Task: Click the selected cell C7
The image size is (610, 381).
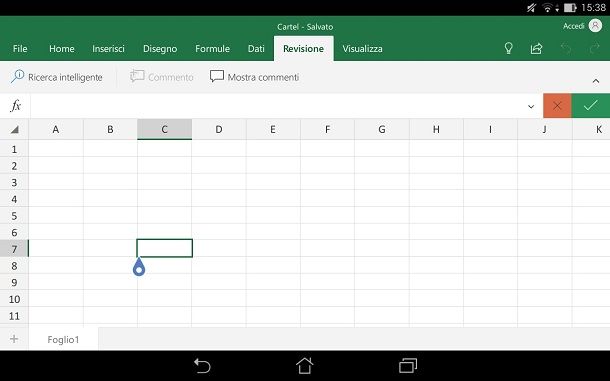Action: pyautogui.click(x=165, y=248)
